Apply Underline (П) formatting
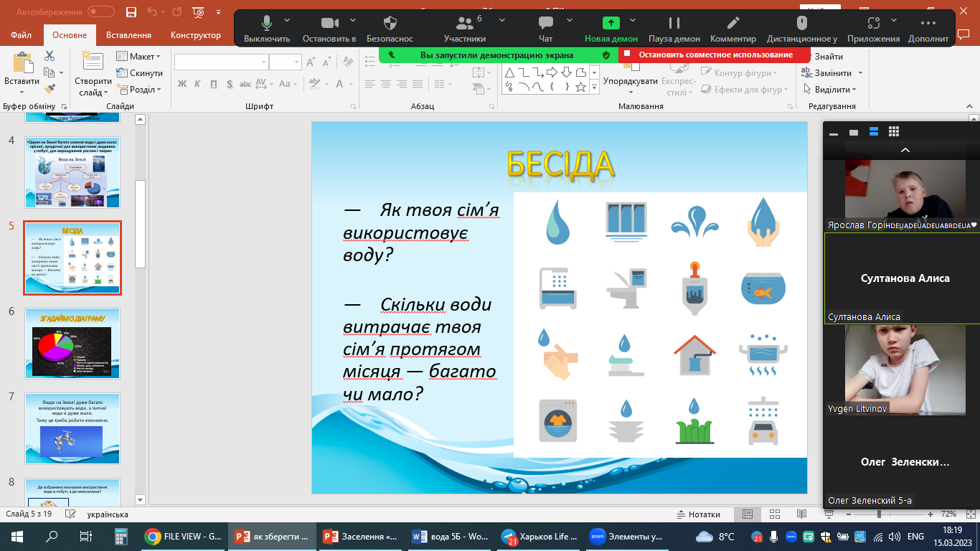980x551 pixels. tap(214, 84)
